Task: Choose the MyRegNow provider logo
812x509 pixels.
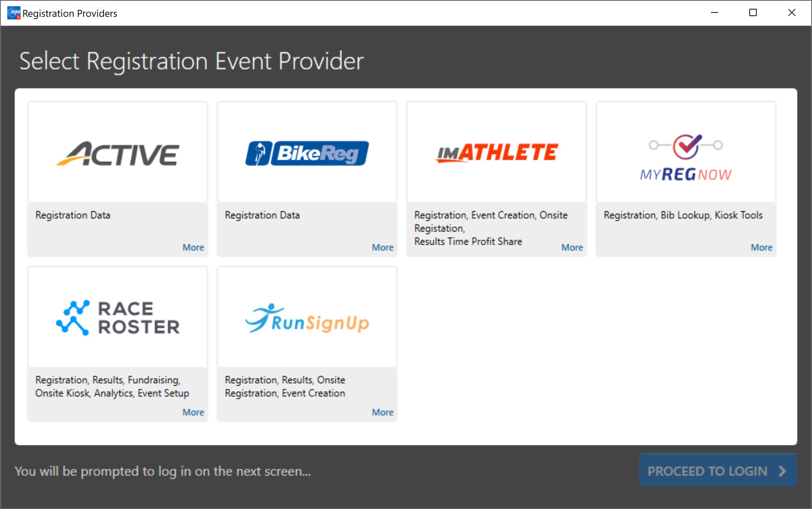Action: tap(686, 157)
